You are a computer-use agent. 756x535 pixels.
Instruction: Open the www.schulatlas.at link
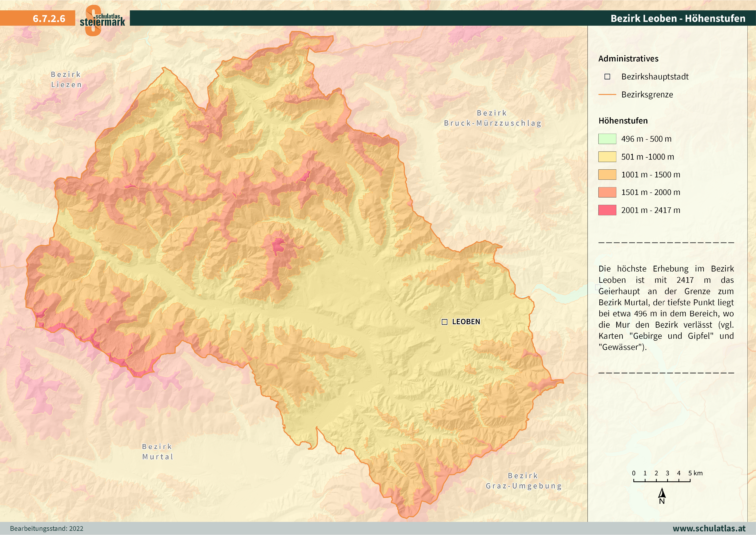point(709,528)
